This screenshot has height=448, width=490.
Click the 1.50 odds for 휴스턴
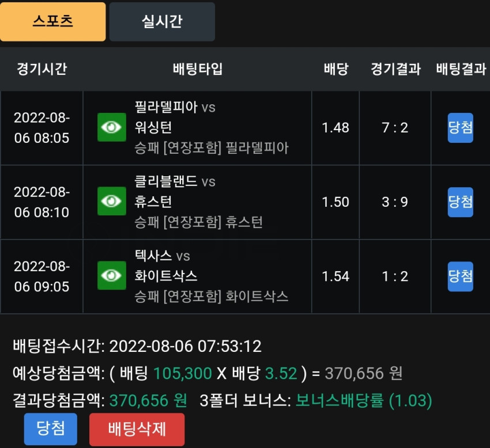click(x=336, y=202)
